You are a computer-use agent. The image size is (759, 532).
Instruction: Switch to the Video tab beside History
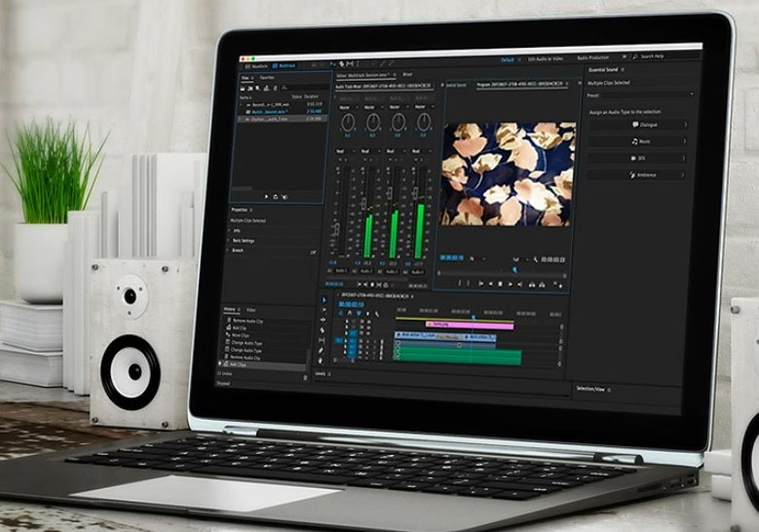tap(250, 310)
